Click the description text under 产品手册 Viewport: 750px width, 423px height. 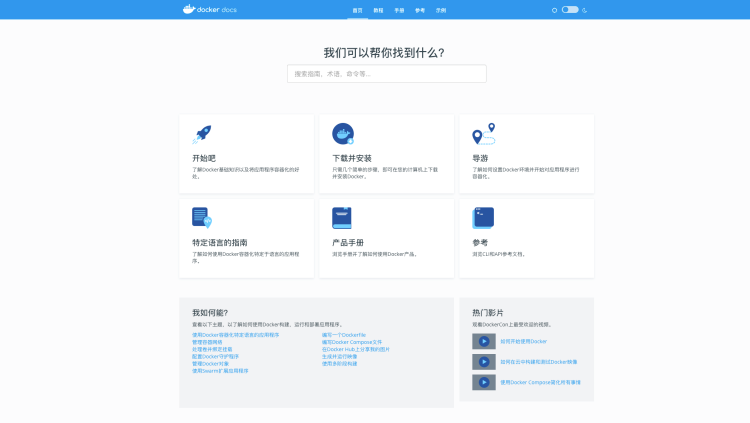375,254
